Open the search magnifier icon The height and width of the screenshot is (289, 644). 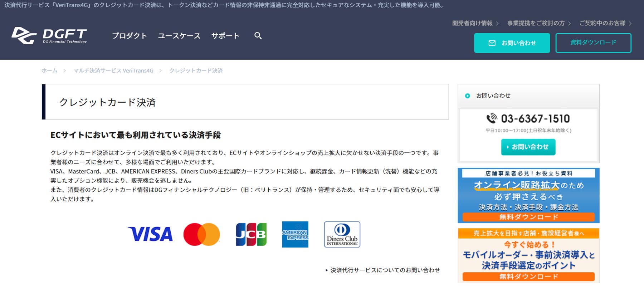tap(258, 35)
